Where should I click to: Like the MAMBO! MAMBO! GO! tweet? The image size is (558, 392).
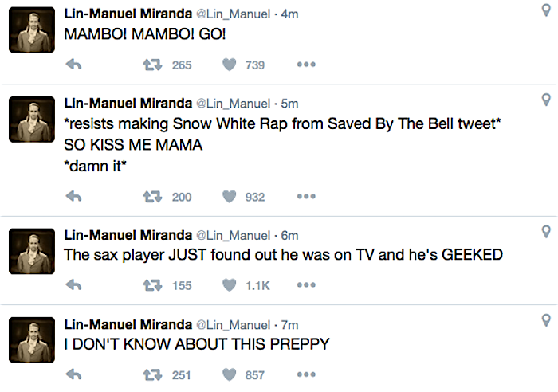[230, 65]
